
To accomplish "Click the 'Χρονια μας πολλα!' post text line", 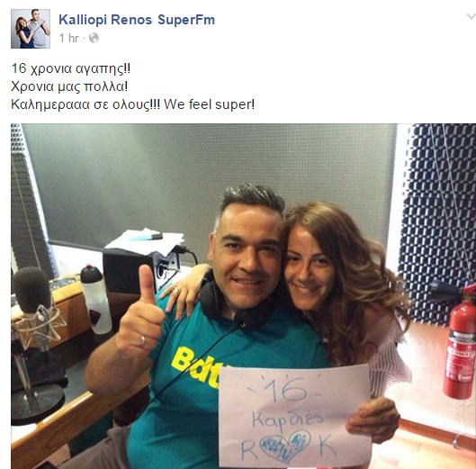I will click(69, 87).
